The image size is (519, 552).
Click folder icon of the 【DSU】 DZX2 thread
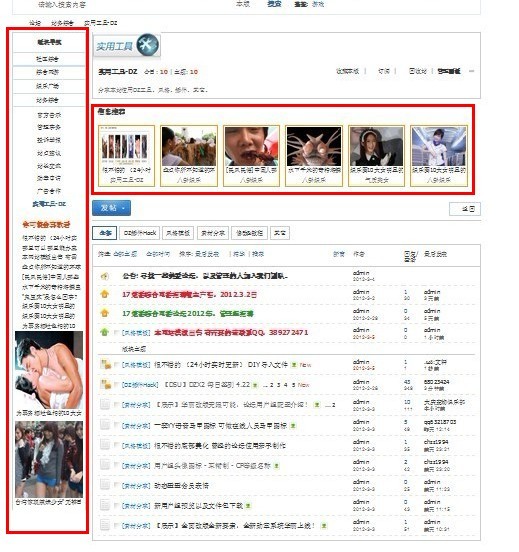105,384
